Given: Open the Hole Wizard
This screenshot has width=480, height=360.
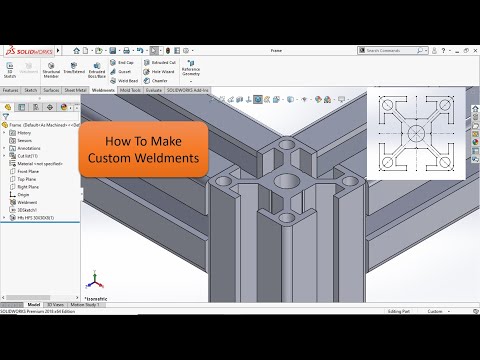Looking at the screenshot, I should 159,72.
